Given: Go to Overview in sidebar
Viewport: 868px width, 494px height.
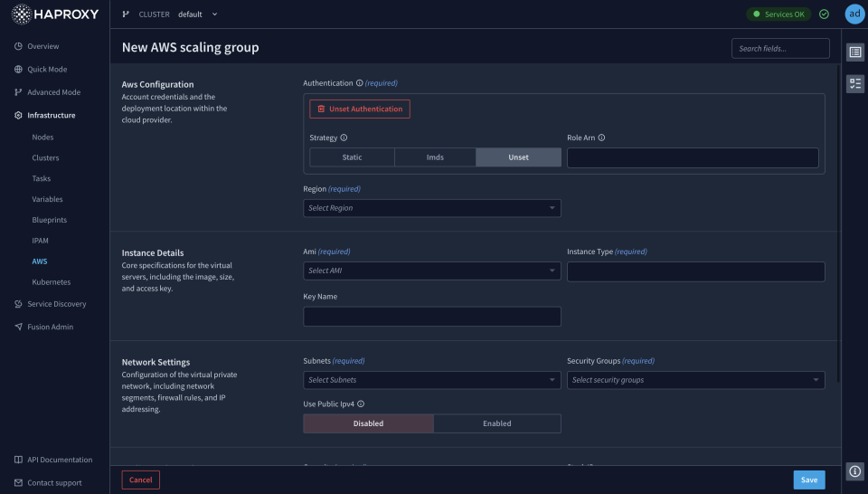Looking at the screenshot, I should [x=43, y=46].
